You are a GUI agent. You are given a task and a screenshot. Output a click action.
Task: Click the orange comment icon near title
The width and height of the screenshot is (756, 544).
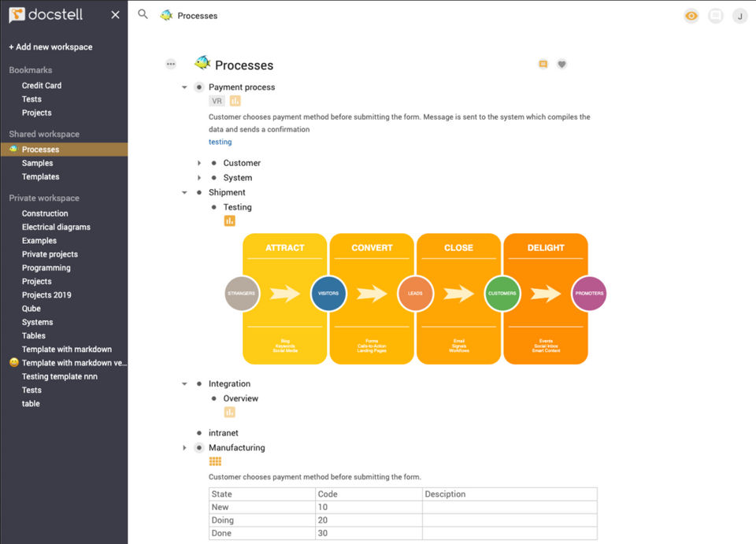click(x=543, y=64)
